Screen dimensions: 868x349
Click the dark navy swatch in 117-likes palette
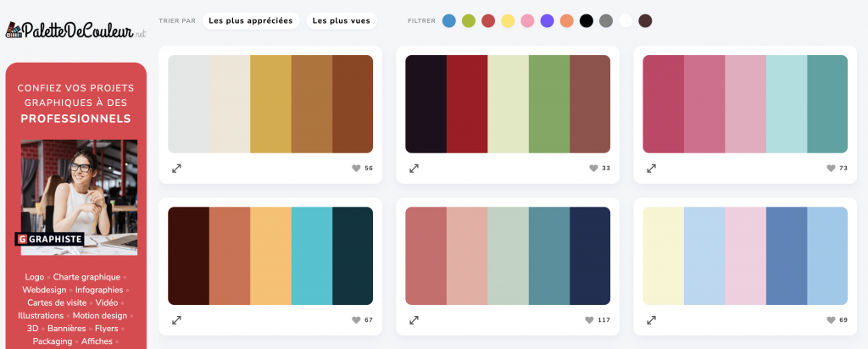[590, 256]
